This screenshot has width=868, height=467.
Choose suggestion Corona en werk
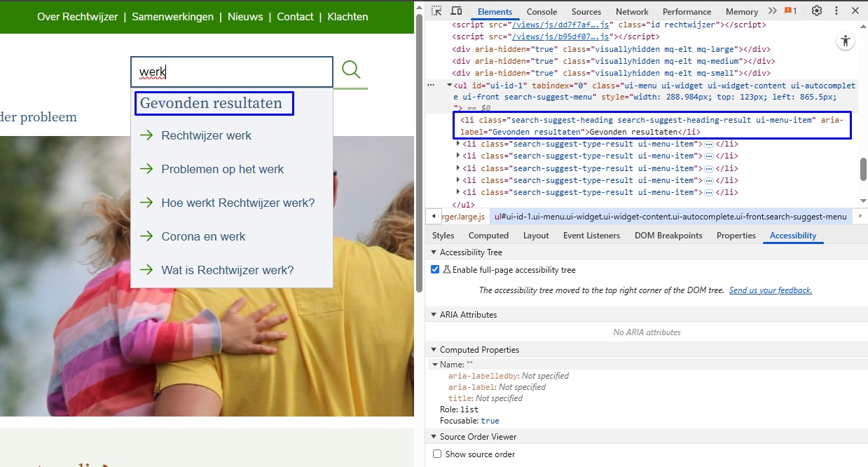pos(231,236)
